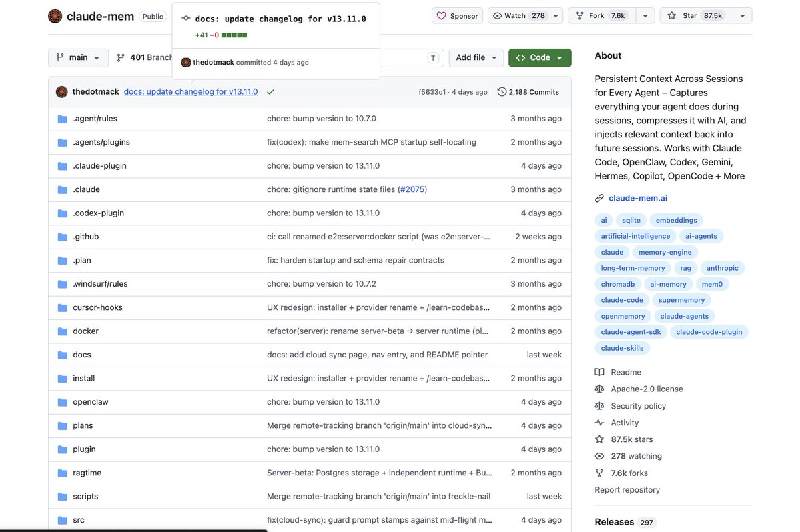This screenshot has height=532, width=800.
Task: Expand the Star lists dropdown arrow
Action: pyautogui.click(x=743, y=16)
